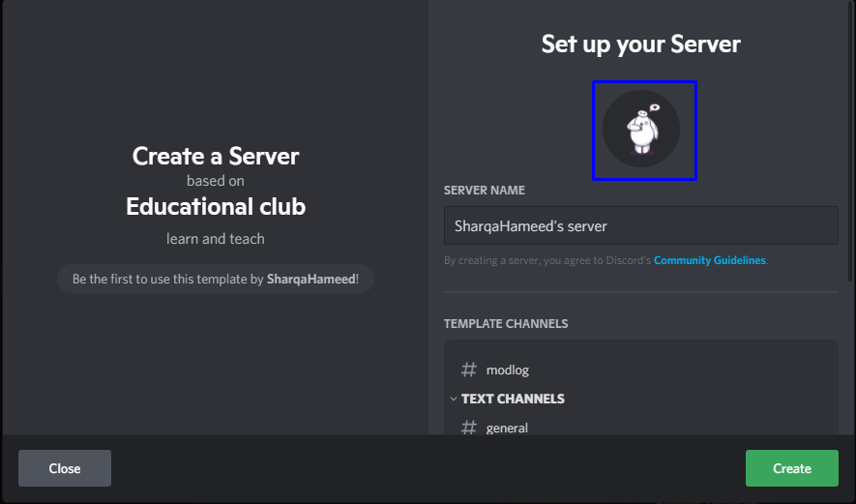Collapse the TEXT CHANNELS category chevron
Image resolution: width=856 pixels, height=504 pixels.
(453, 399)
